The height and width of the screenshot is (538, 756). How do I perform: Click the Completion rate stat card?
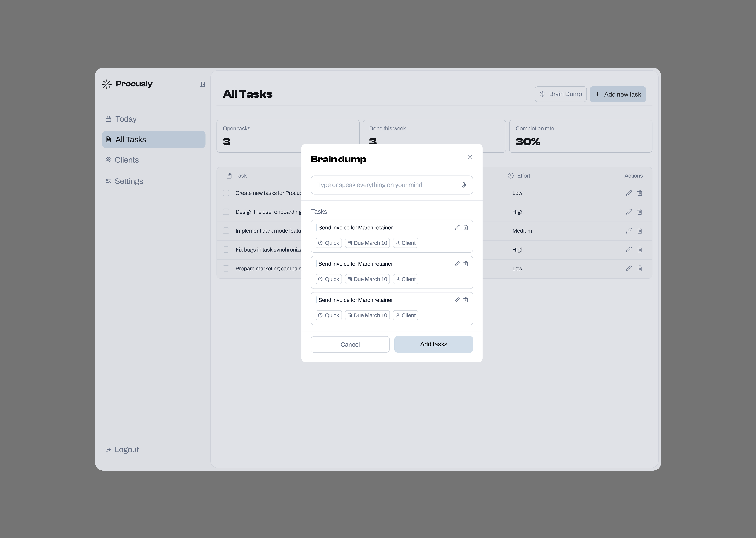click(x=581, y=136)
